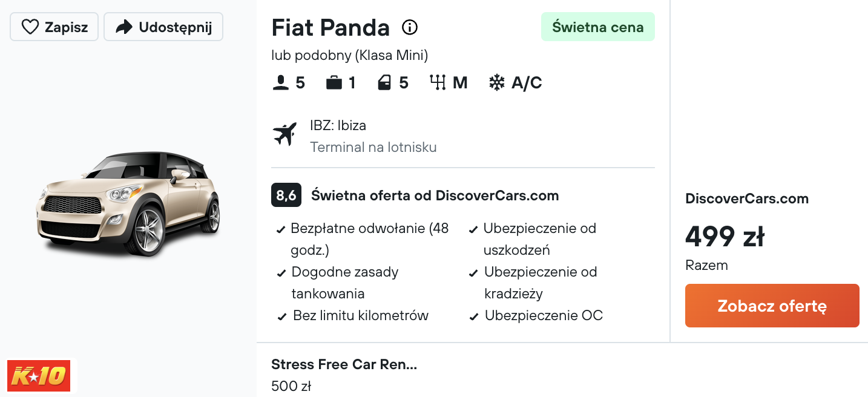
Task: Click the heart icon to save the car
Action: (30, 27)
